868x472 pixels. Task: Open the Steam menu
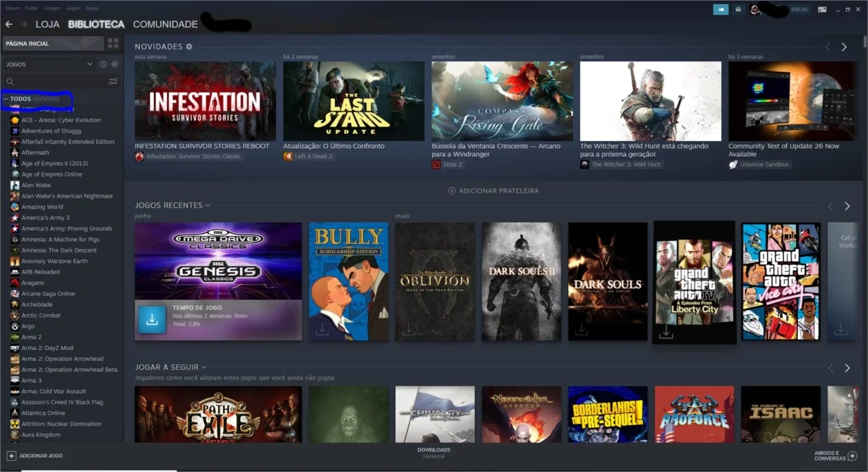pos(12,9)
